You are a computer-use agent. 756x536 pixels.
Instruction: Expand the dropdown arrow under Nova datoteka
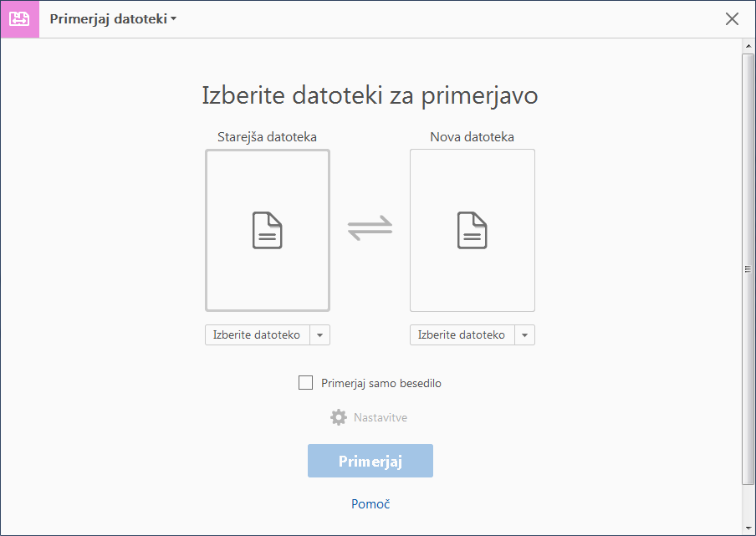(524, 335)
